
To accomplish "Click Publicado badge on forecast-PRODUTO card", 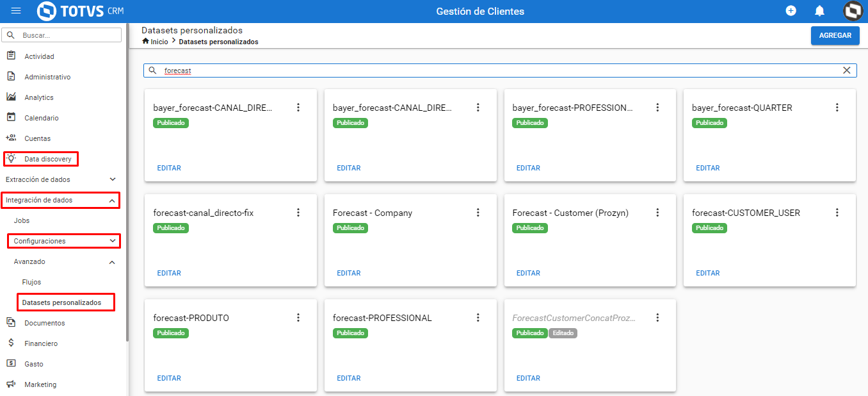I will click(171, 333).
